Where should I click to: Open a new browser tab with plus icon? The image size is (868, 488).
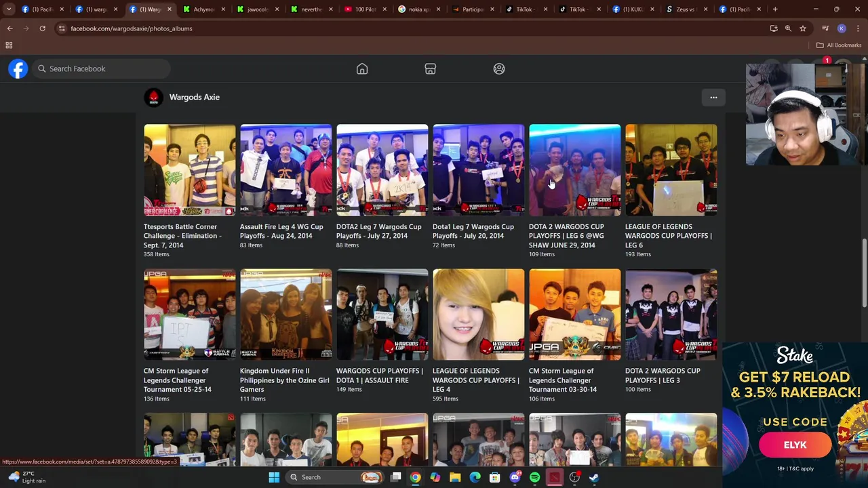[x=775, y=9]
